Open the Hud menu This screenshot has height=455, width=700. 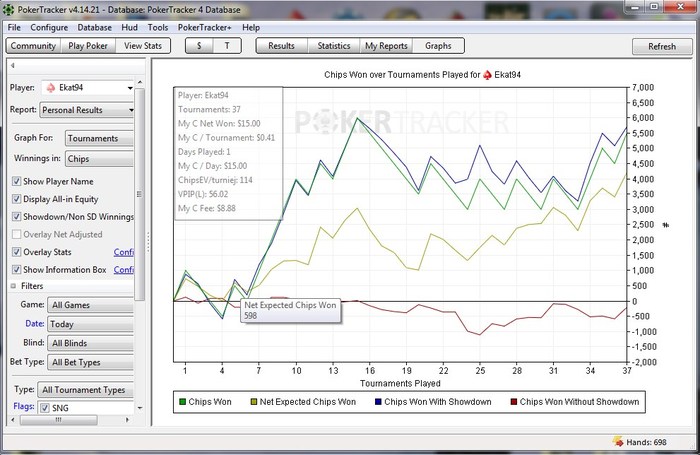point(129,28)
